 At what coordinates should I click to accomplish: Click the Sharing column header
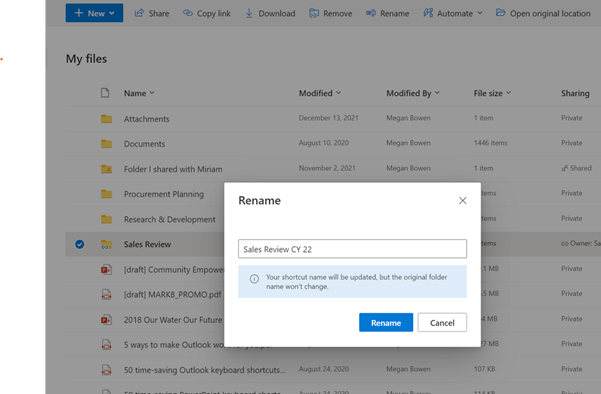pos(575,93)
